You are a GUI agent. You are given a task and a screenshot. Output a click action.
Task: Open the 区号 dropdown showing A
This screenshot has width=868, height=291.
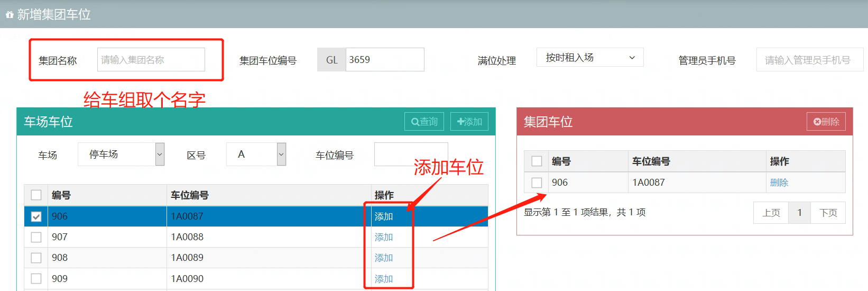[x=256, y=154]
